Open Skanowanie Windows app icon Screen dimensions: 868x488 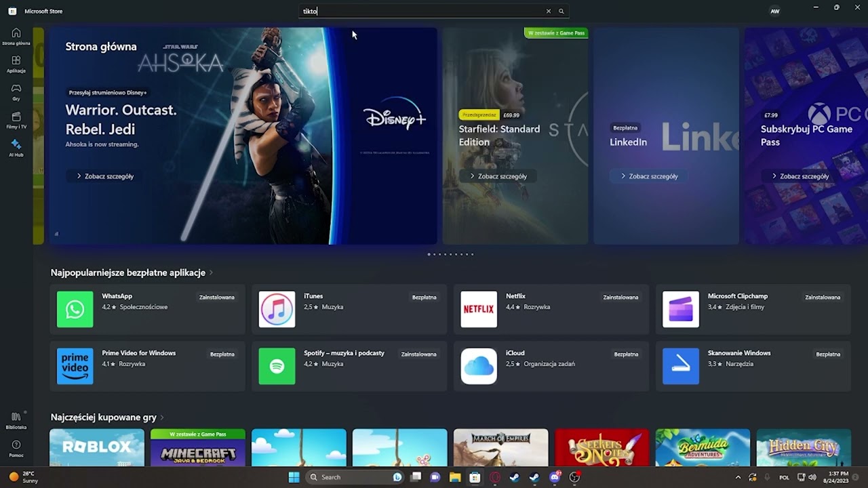681,366
